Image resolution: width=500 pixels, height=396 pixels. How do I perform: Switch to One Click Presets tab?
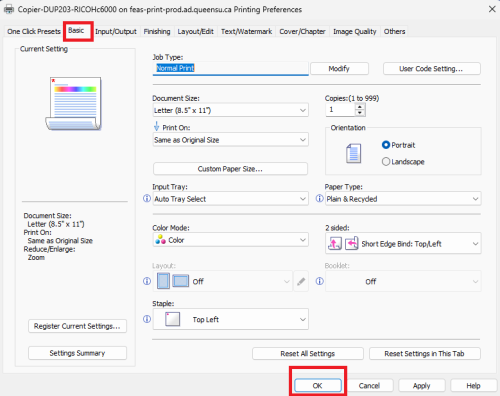click(x=34, y=31)
